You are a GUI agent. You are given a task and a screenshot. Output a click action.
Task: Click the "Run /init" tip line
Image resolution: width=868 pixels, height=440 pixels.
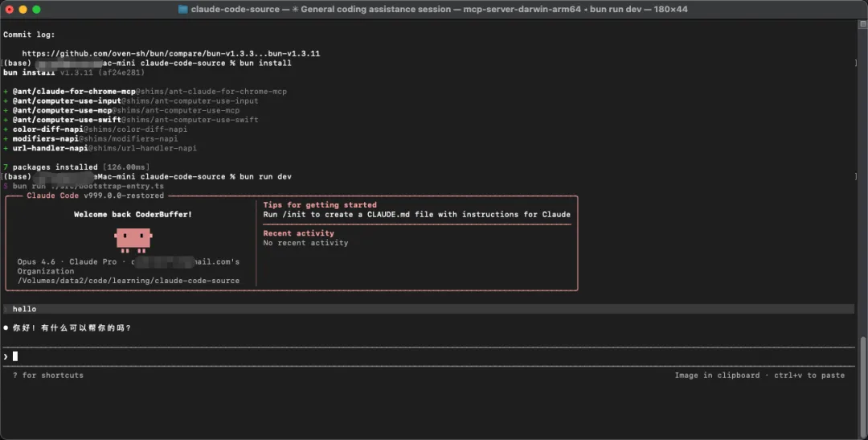(x=417, y=214)
